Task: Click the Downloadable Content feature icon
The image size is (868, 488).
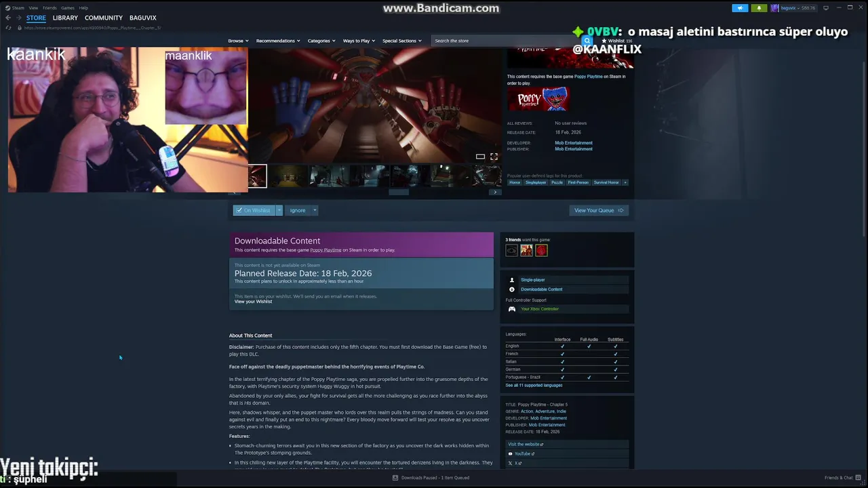Action: pos(512,289)
